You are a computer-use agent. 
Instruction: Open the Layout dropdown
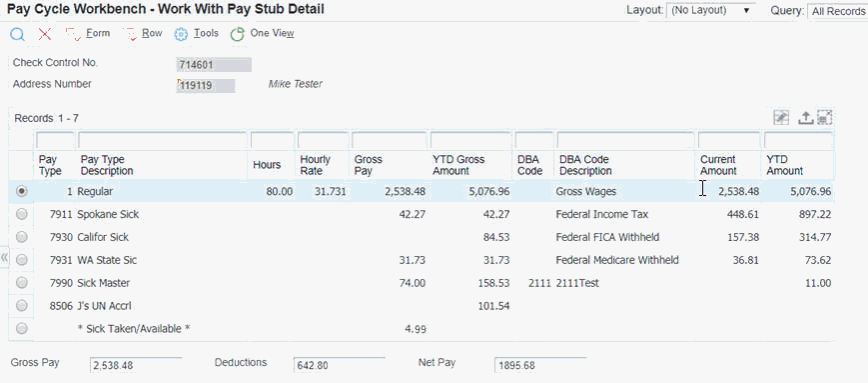pyautogui.click(x=712, y=11)
